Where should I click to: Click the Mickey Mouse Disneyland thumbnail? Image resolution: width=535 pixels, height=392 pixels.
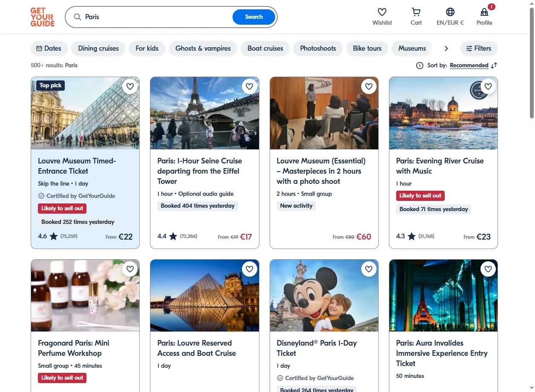click(x=324, y=295)
